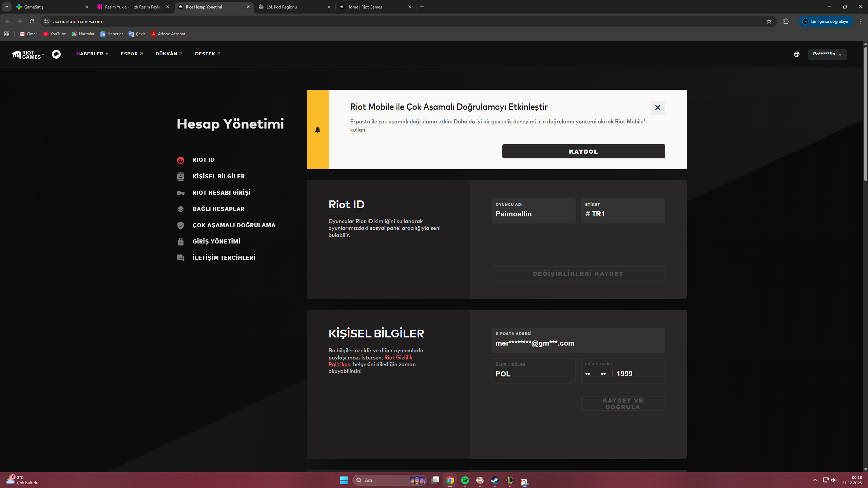Open the Windows Start menu
This screenshot has width=868, height=488.
click(344, 480)
